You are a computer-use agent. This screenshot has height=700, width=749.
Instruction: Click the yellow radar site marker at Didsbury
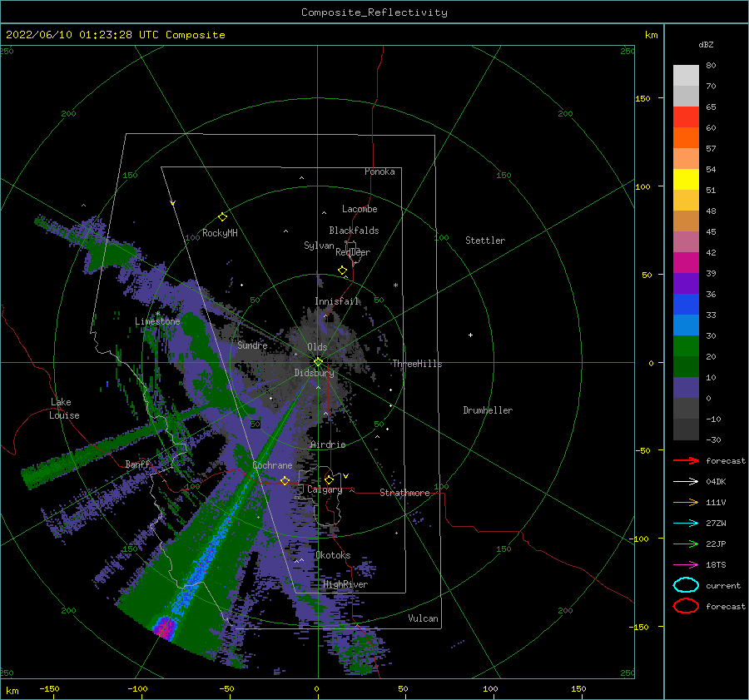318,362
